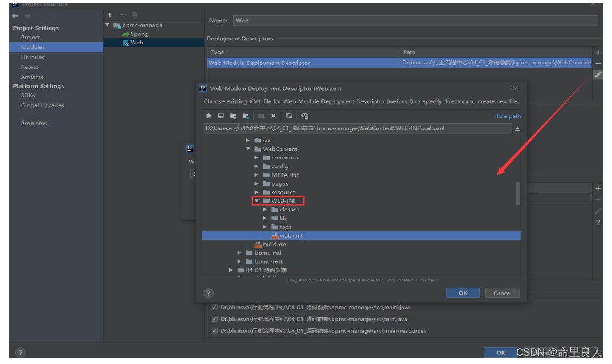Remove the deployment descriptor with the minus icon
Screen dimensions: 612x364
(x=598, y=63)
